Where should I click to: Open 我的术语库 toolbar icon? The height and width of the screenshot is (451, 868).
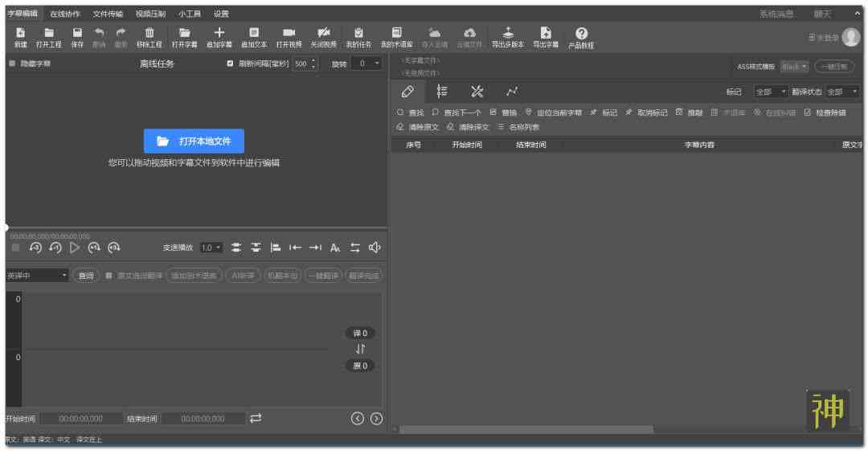tap(397, 37)
